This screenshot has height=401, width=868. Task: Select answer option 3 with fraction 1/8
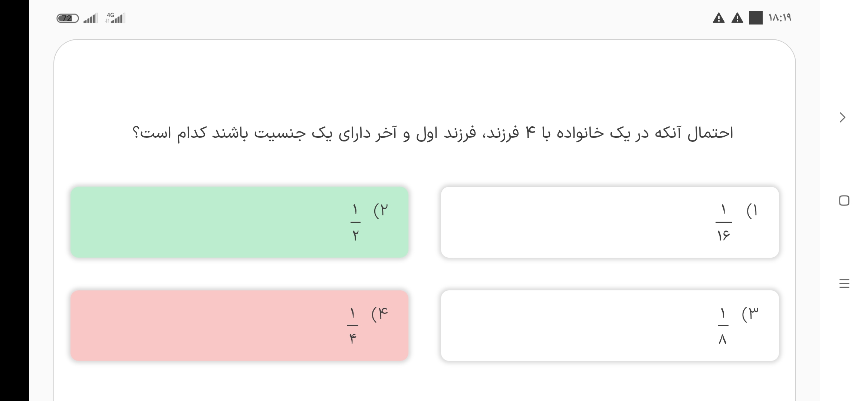[x=609, y=326]
